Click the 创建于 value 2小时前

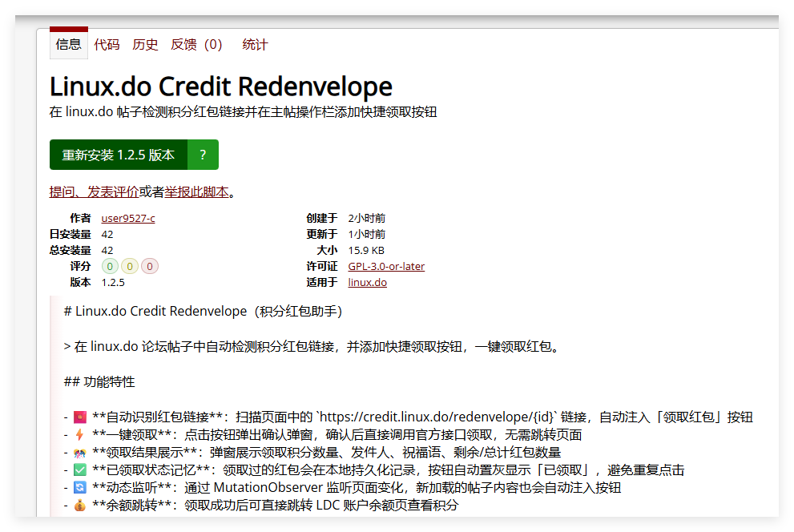point(367,218)
